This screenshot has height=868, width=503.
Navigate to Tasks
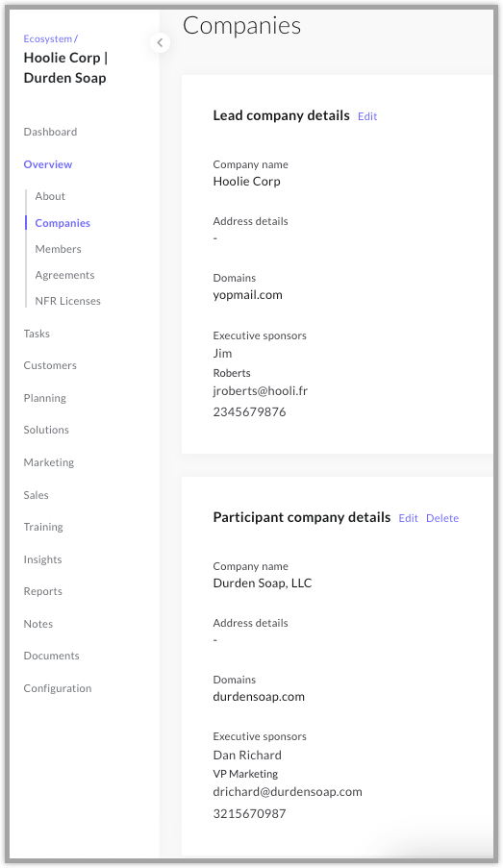(37, 334)
